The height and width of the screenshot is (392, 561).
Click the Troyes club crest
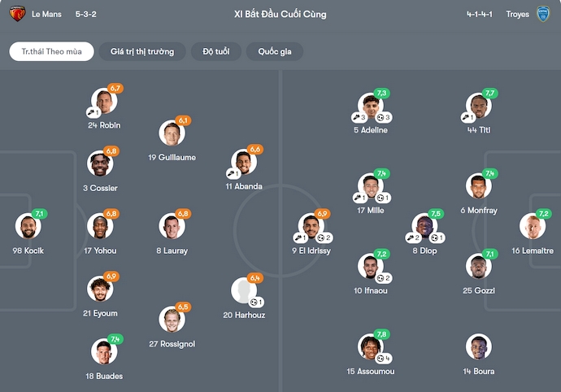click(543, 14)
